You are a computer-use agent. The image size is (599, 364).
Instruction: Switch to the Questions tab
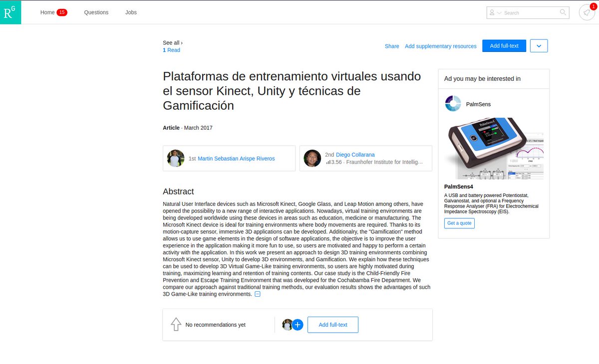pos(96,12)
